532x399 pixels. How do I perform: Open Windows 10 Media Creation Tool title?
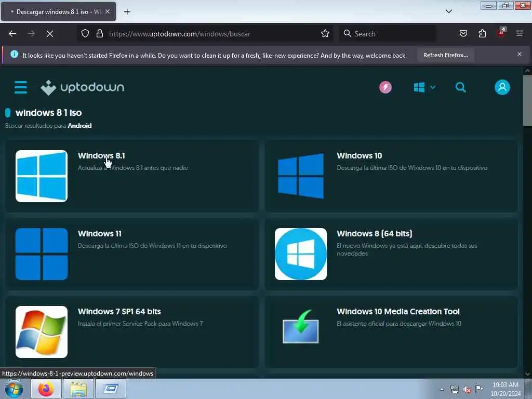(x=398, y=312)
